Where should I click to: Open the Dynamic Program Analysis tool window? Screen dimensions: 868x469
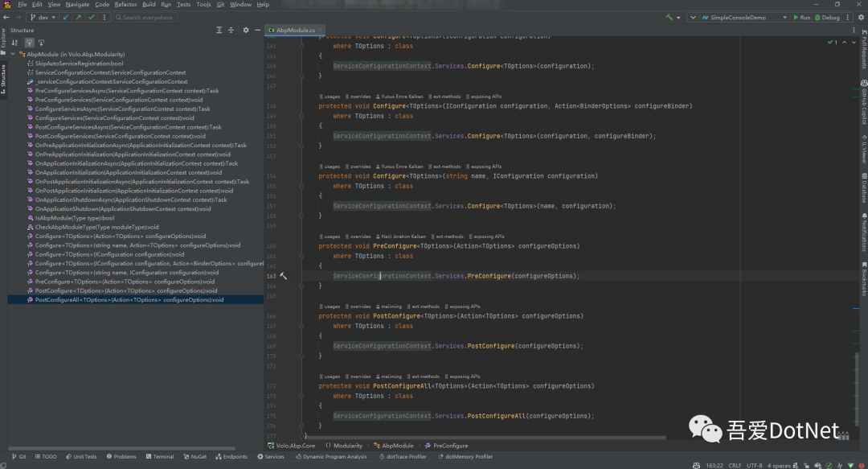[x=331, y=457]
